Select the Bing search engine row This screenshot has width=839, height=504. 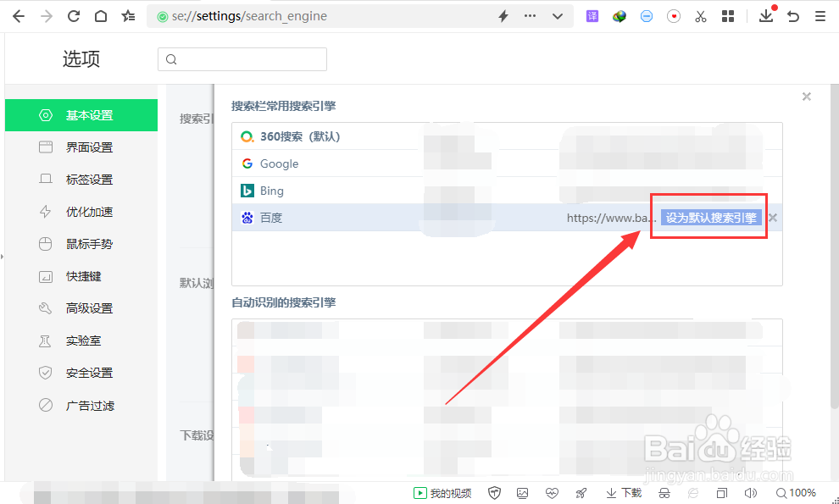tap(507, 191)
